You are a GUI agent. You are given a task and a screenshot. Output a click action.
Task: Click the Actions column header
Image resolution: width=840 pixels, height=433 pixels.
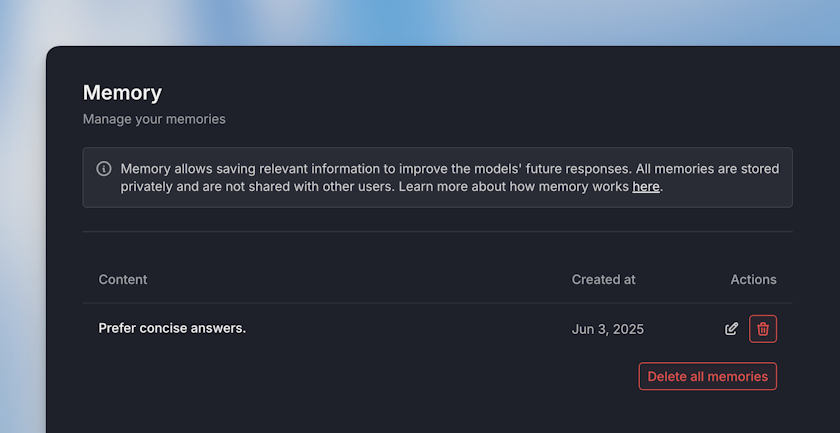(753, 280)
